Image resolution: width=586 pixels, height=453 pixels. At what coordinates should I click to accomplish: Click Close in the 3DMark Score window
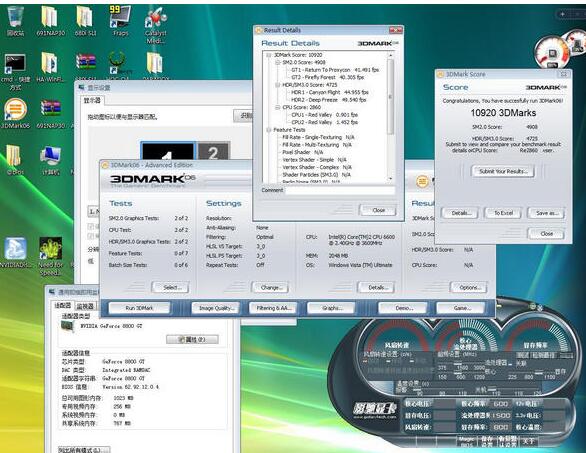pyautogui.click(x=546, y=234)
